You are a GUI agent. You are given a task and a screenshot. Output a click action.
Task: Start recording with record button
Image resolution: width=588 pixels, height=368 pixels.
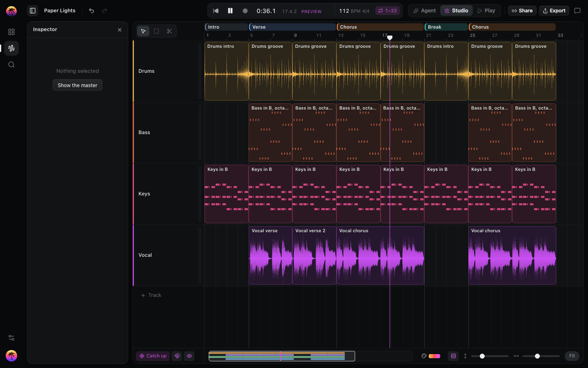click(245, 11)
